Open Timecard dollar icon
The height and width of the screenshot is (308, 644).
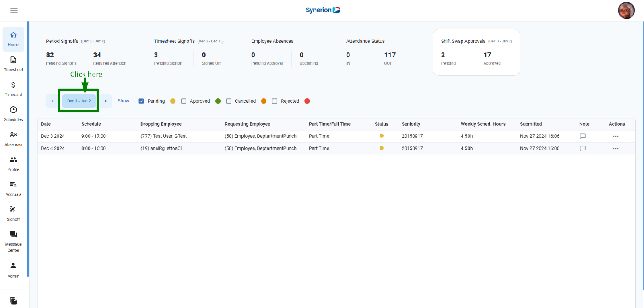(x=13, y=85)
